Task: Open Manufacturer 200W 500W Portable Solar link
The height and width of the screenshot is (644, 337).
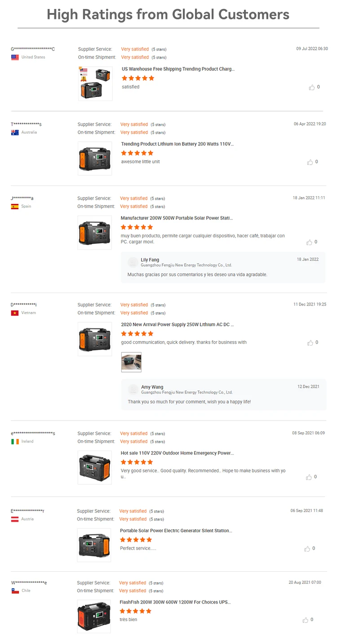Action: click(x=177, y=218)
